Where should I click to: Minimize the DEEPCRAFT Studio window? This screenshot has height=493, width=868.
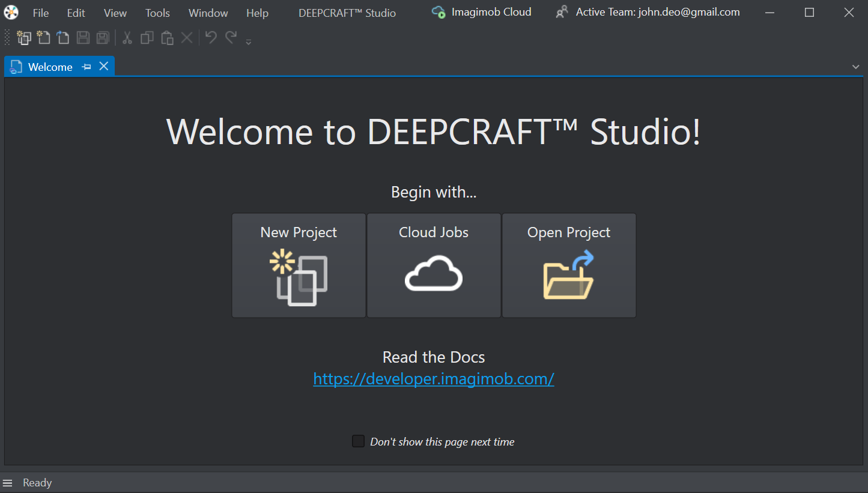pyautogui.click(x=770, y=13)
